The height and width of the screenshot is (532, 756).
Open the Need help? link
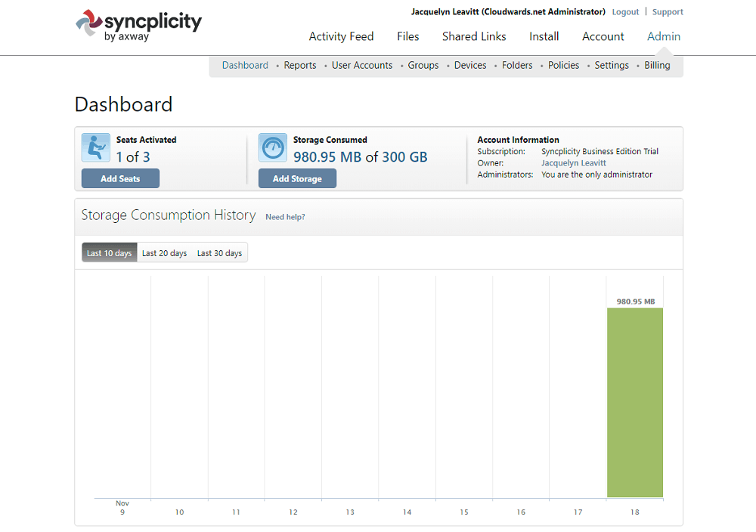[286, 217]
